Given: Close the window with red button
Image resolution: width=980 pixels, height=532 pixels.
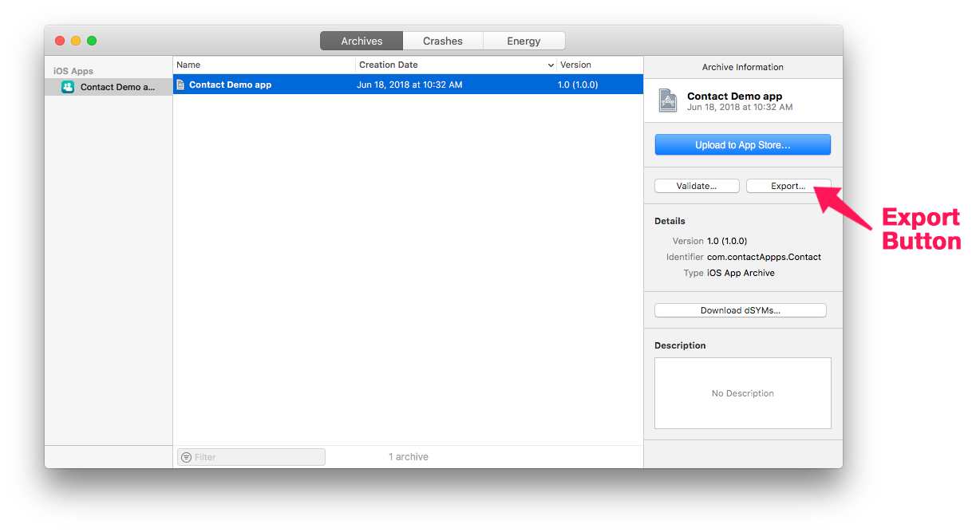Looking at the screenshot, I should pyautogui.click(x=60, y=41).
